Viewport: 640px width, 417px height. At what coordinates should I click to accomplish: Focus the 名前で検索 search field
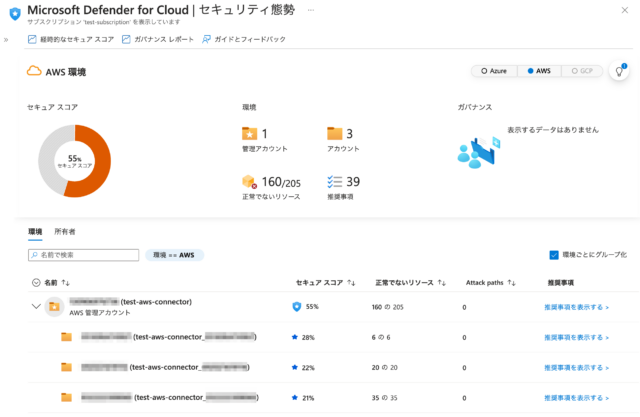click(x=84, y=255)
